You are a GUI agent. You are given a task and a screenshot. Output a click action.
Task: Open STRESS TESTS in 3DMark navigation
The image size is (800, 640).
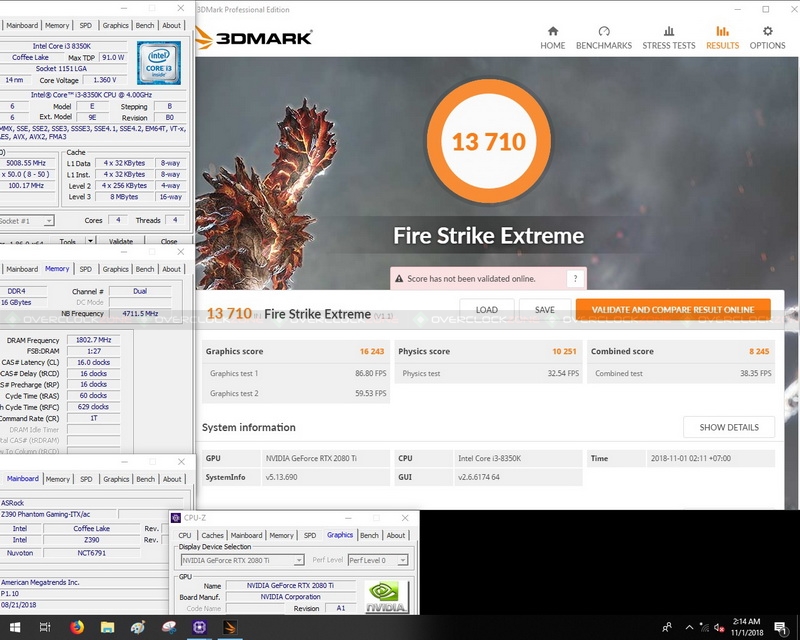[x=668, y=38]
